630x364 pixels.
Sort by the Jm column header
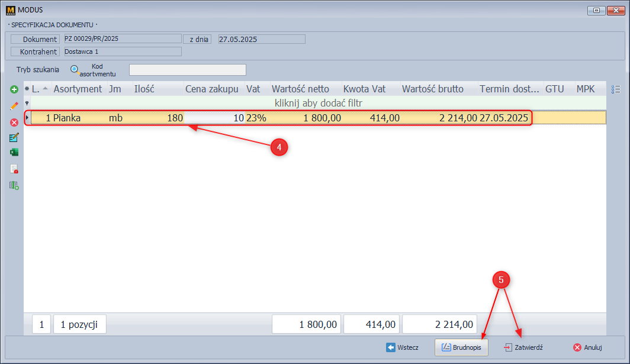tap(120, 89)
